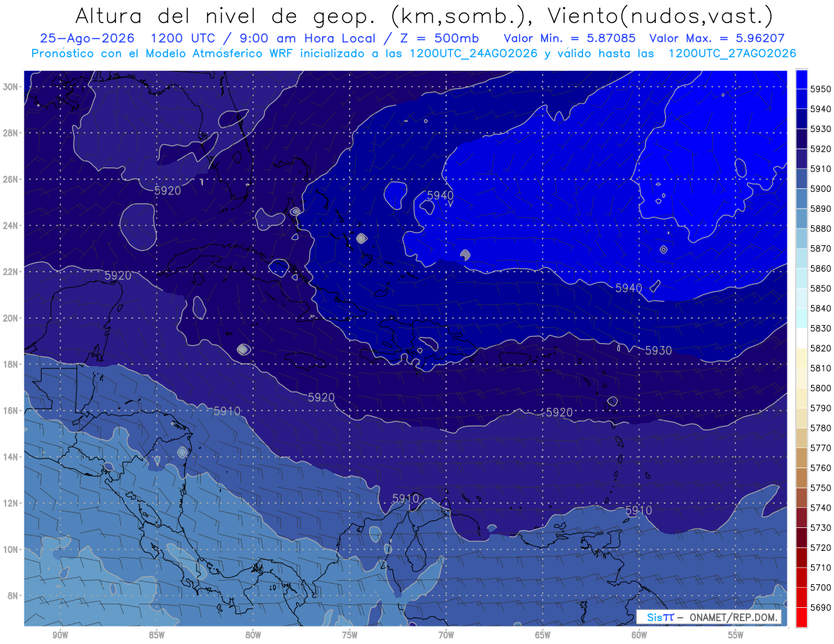Image resolution: width=834 pixels, height=644 pixels.
Task: Click legend value 5850
Action: coord(821,288)
